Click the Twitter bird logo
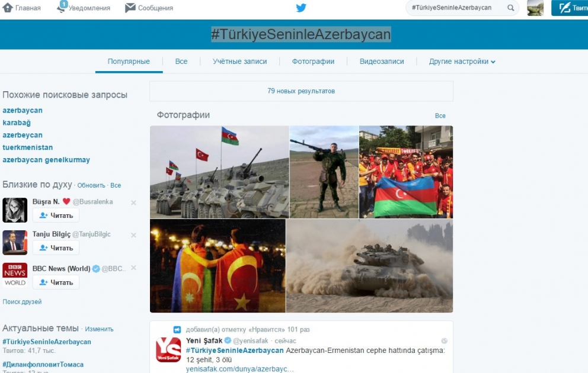 [301, 8]
